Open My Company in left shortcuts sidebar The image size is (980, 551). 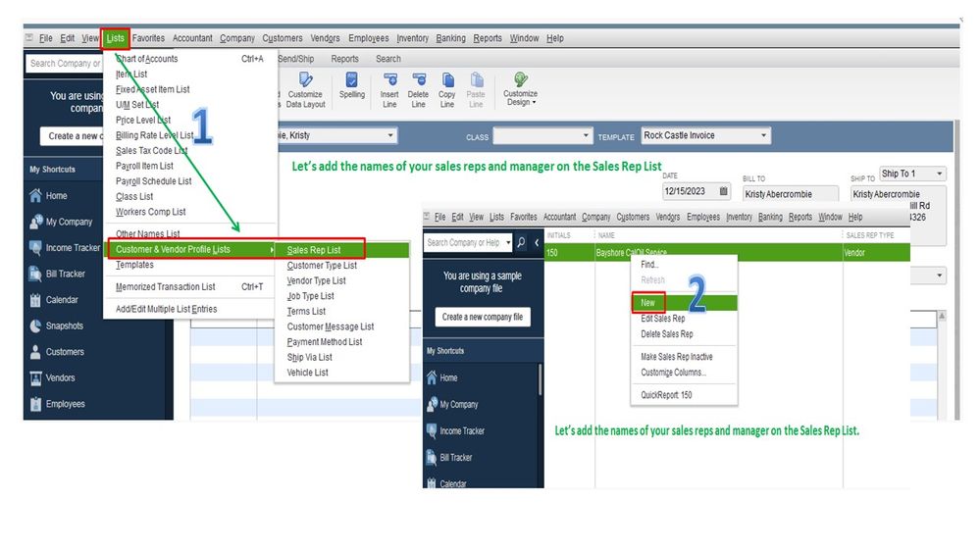pyautogui.click(x=61, y=222)
